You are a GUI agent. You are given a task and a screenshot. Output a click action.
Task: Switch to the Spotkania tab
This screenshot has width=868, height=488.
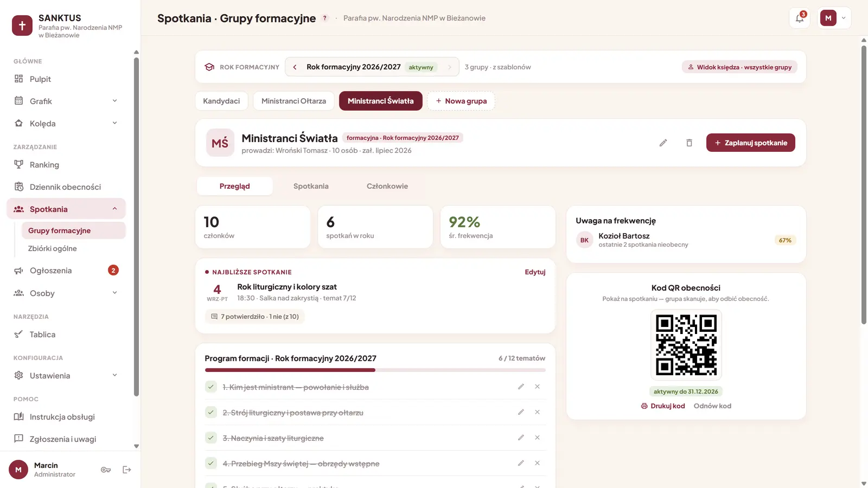(311, 186)
